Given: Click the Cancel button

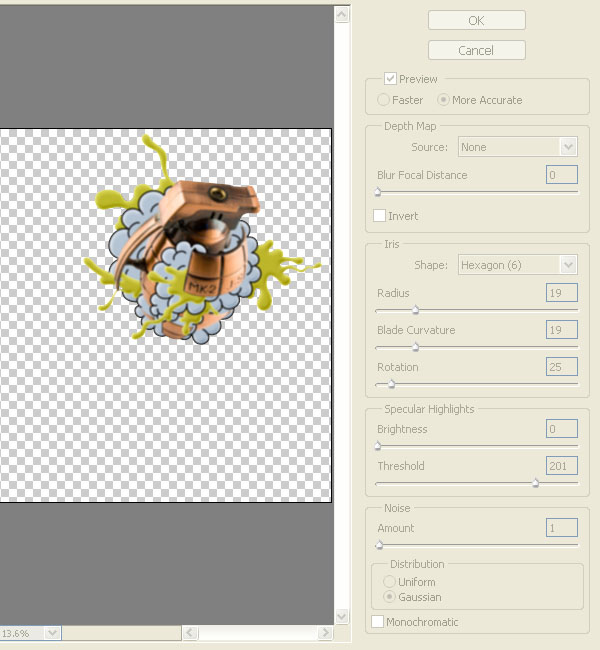Looking at the screenshot, I should [476, 50].
